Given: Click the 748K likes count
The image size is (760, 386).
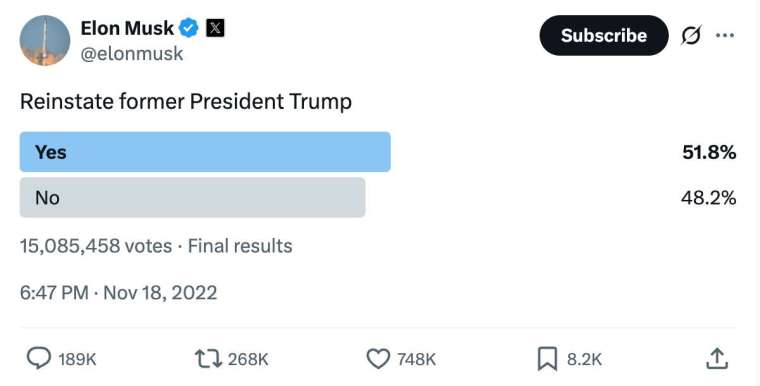Looking at the screenshot, I should pos(416,359).
